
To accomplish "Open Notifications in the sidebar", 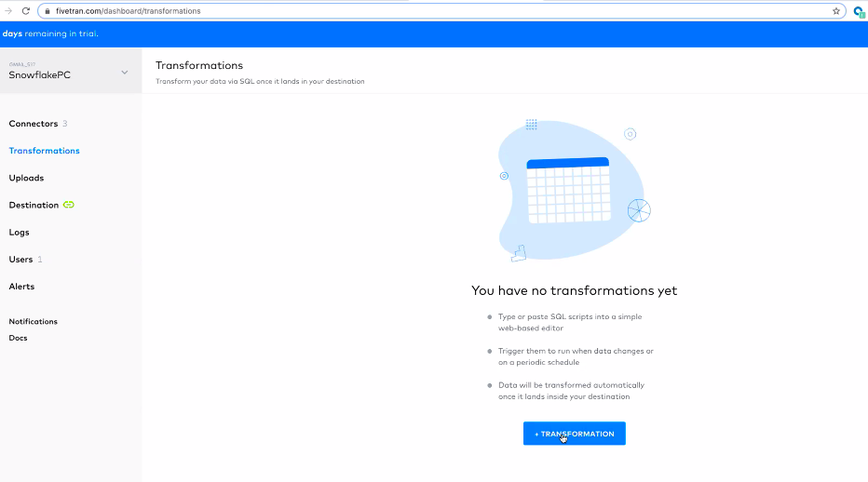I will pos(33,321).
